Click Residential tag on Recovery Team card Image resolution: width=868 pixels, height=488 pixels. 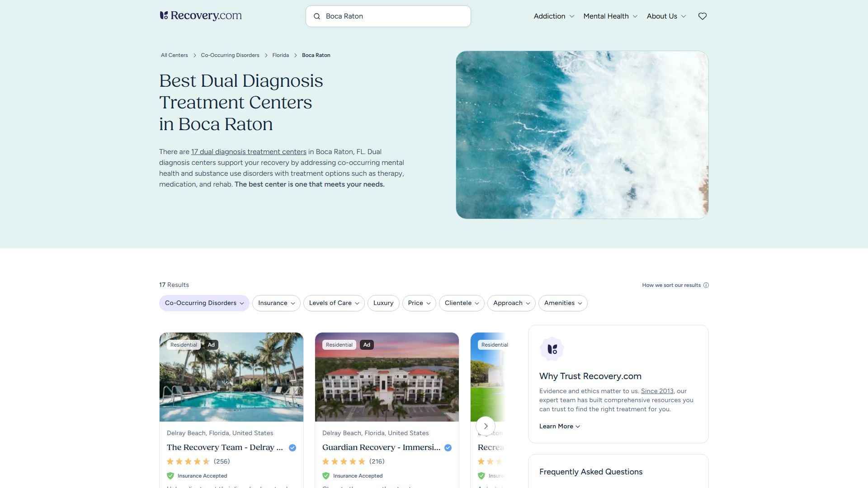184,345
